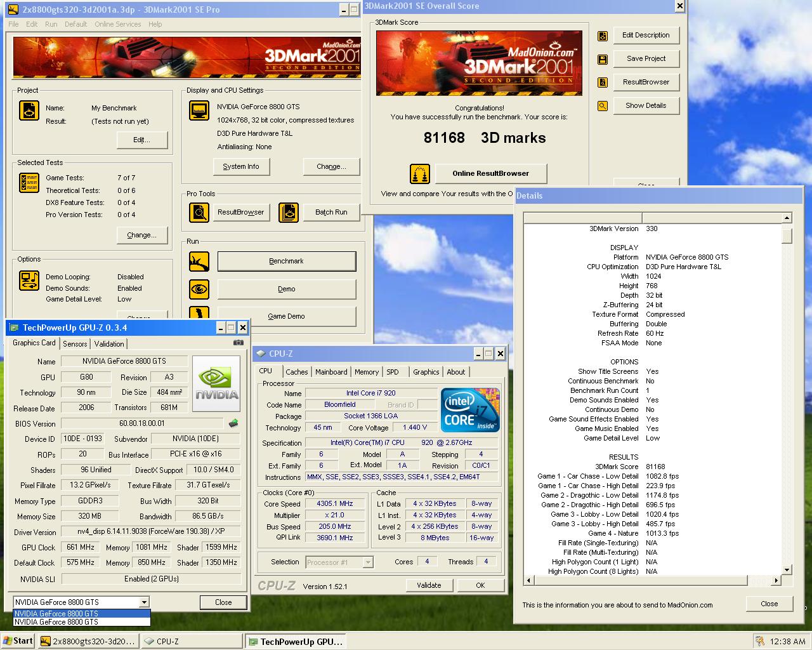Click the NVIDIA logo in GPU-Z
This screenshot has height=650, width=812.
coord(216,383)
